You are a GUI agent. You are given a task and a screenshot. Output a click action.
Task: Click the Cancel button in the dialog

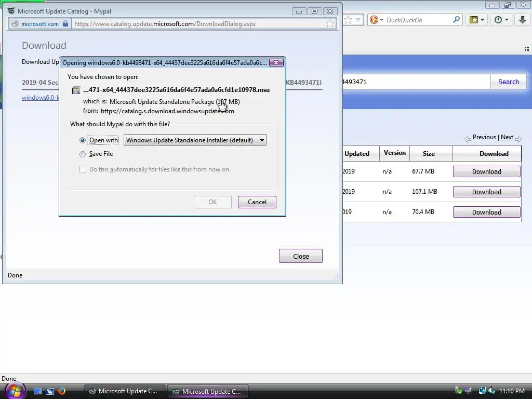pos(257,202)
